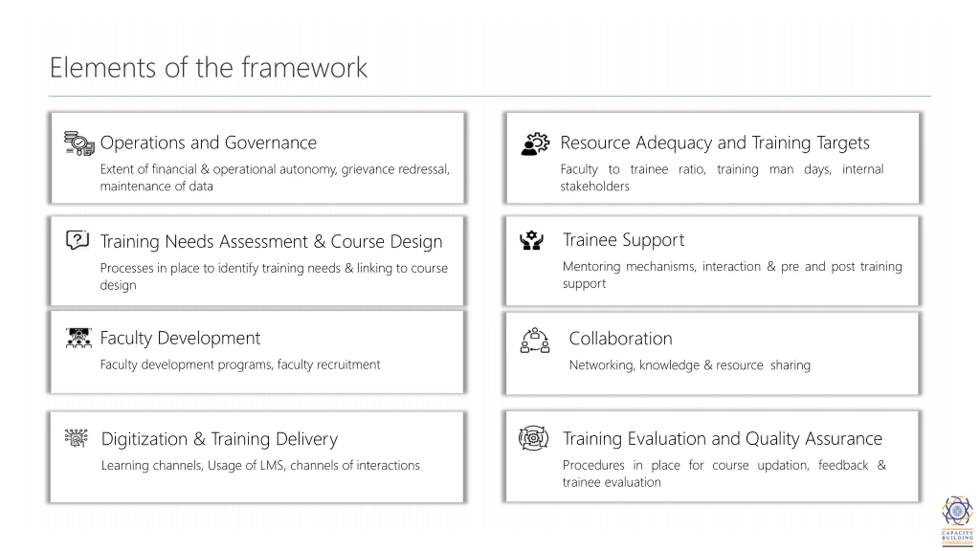Click the Training Evaluation cycle icon

click(x=533, y=438)
